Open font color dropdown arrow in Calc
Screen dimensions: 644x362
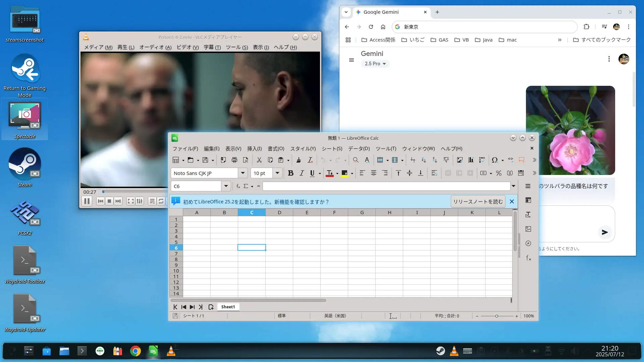[337, 174]
